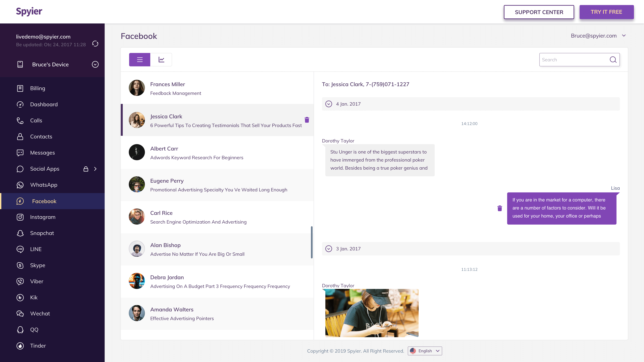Image resolution: width=644 pixels, height=362 pixels.
Task: Click the Viber icon in sidebar
Action: 20,282
